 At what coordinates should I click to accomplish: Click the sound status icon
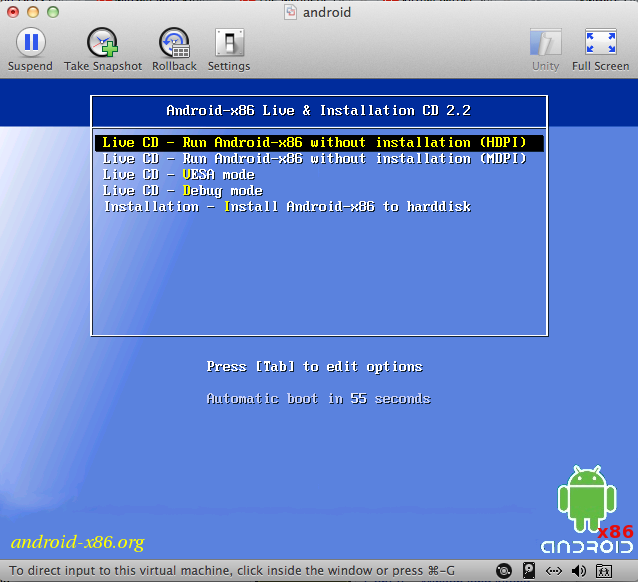pyautogui.click(x=579, y=571)
